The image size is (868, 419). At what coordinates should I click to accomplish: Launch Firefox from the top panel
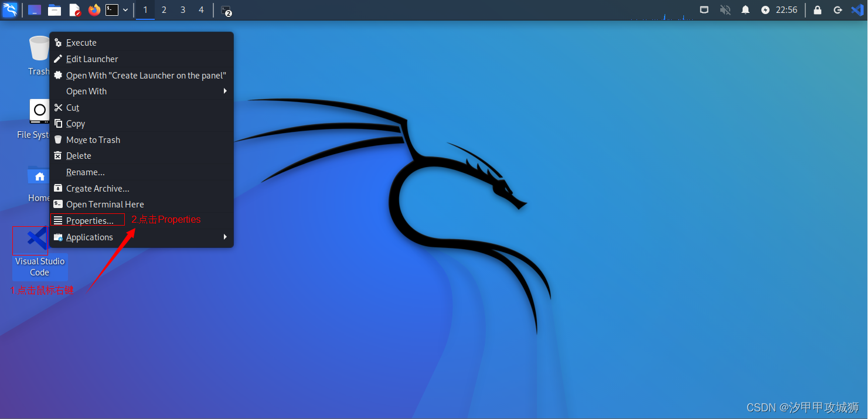click(x=94, y=10)
